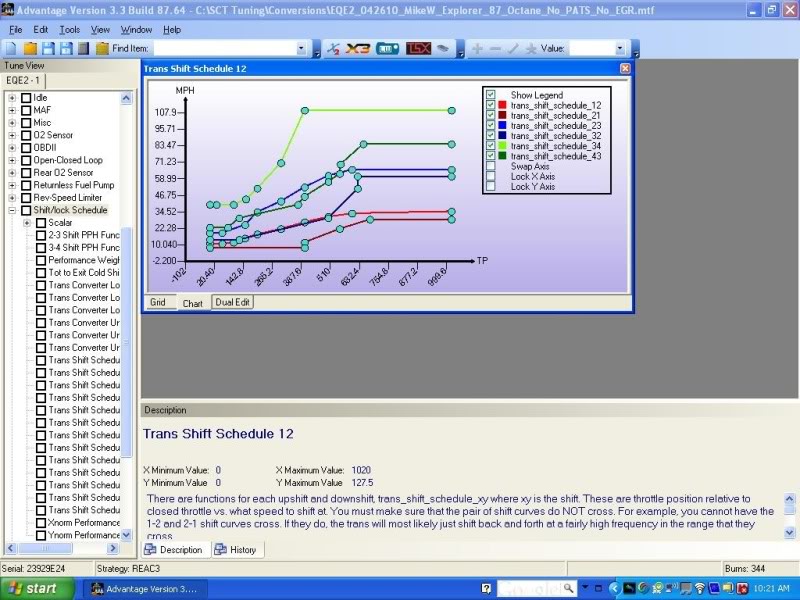Expand the Open-Closed Loop tree node
The image size is (800, 600).
point(12,161)
